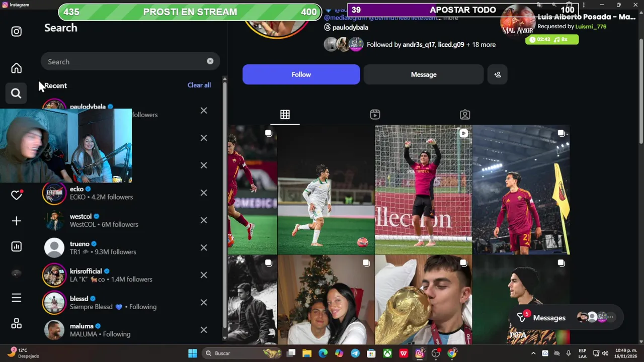Create a new post with plus icon
This screenshot has width=644, height=362.
point(17,221)
